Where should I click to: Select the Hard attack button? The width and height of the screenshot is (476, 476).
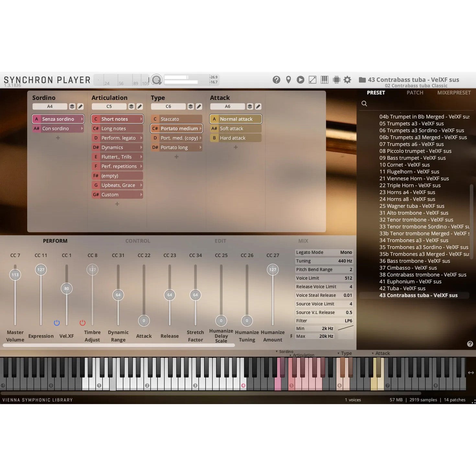click(232, 138)
